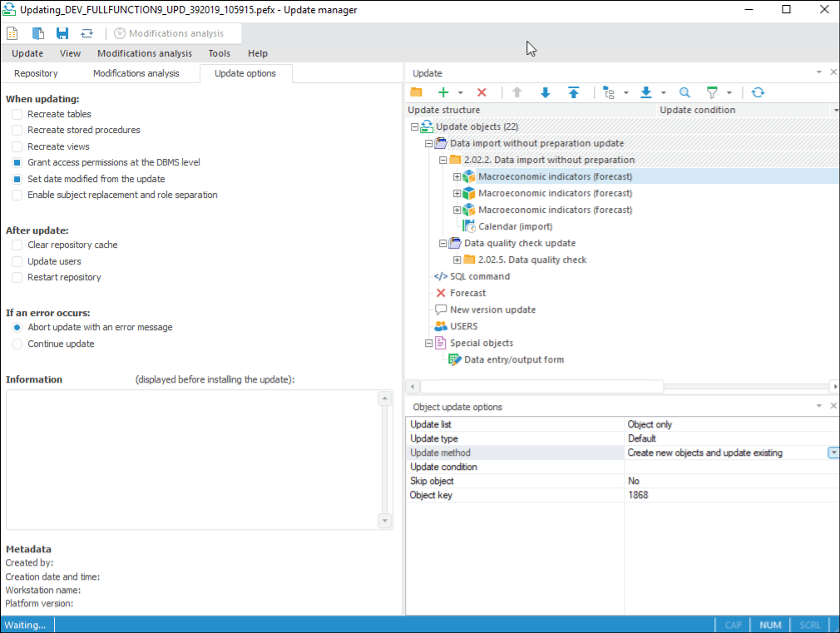Click the blue move down arrow icon
Screen dimensions: 840x633
point(546,92)
